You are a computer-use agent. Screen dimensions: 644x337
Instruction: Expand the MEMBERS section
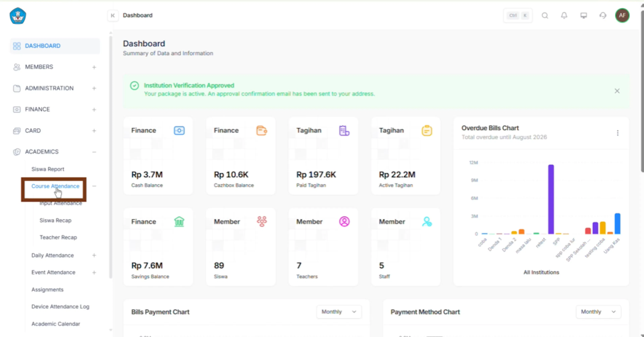click(94, 67)
